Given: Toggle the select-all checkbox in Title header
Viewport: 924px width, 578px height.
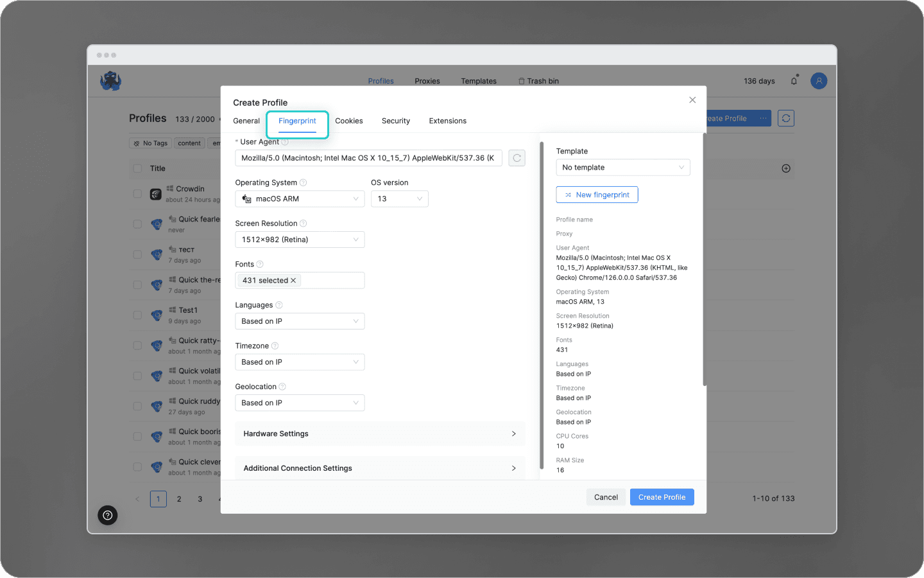Looking at the screenshot, I should [x=137, y=168].
